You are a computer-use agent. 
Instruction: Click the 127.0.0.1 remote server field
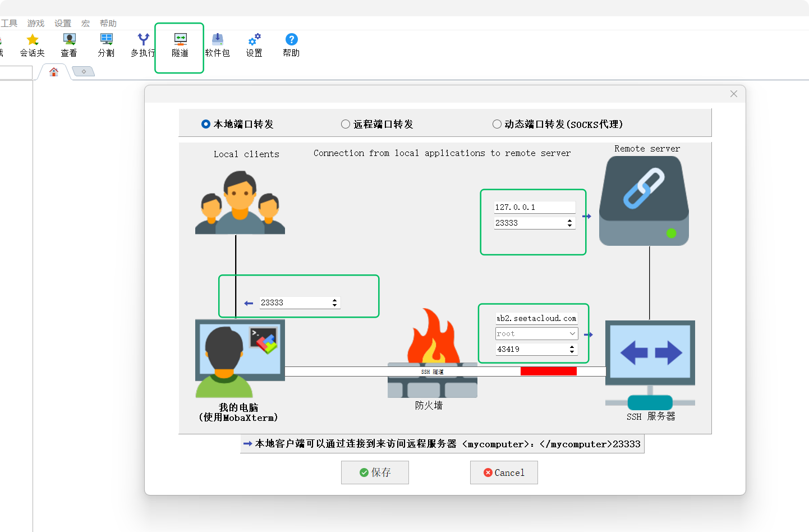pyautogui.click(x=534, y=207)
